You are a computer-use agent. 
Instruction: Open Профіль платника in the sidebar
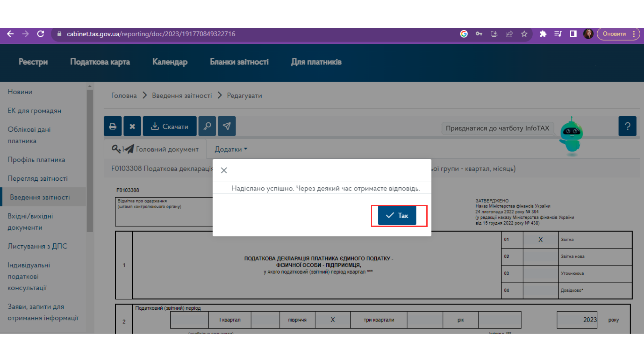point(36,160)
